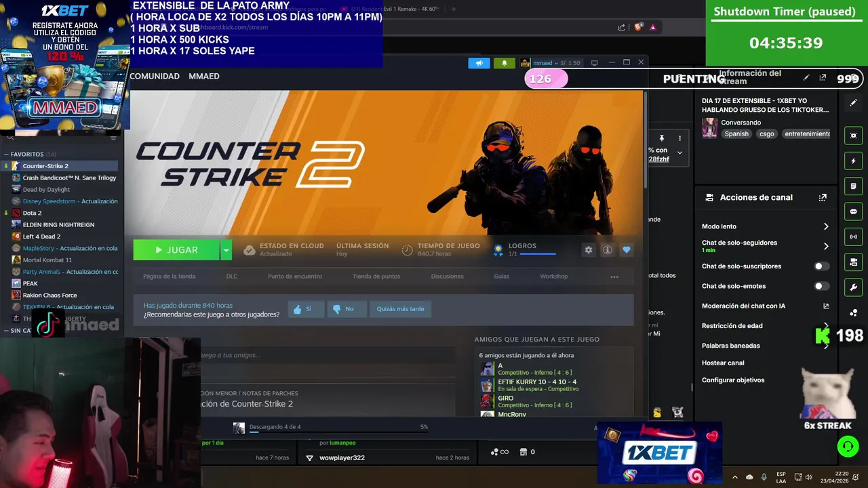Open Tienda de puntos tab
868x488 pixels.
[x=376, y=277]
